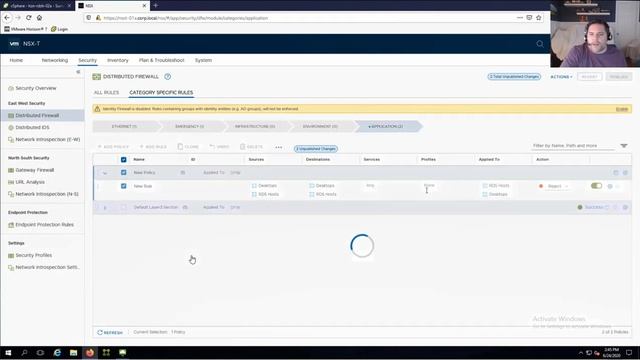Click Refresh at table bottom

click(110, 333)
